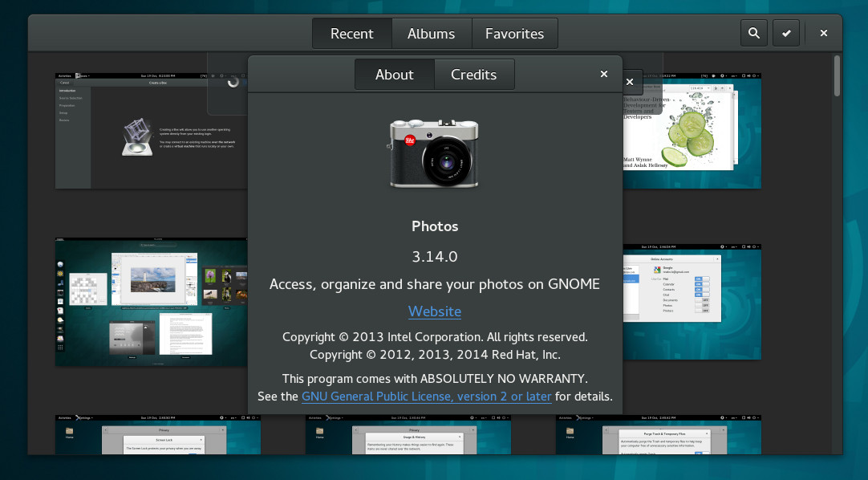Open the Create a Box screenshot thumbnail

(144, 131)
